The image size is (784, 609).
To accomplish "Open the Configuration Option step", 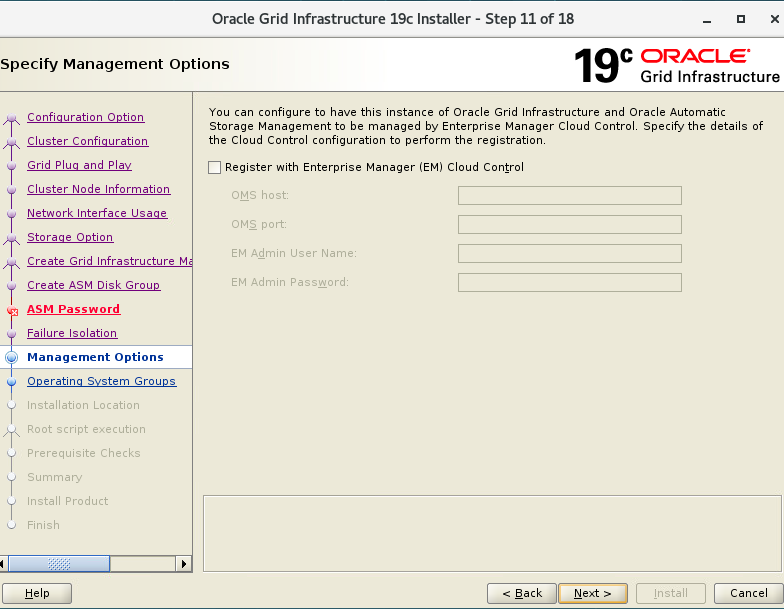I will [x=85, y=117].
